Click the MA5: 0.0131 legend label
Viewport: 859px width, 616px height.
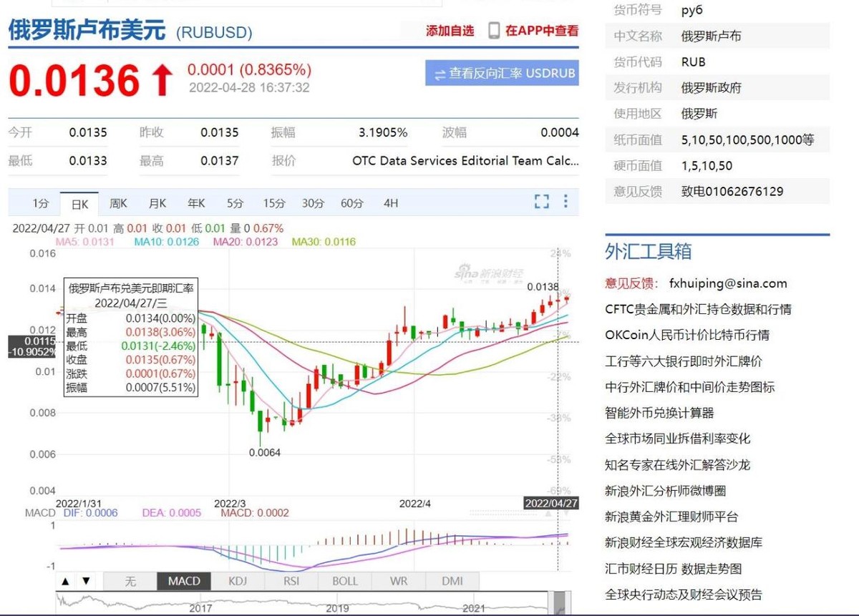coord(85,242)
